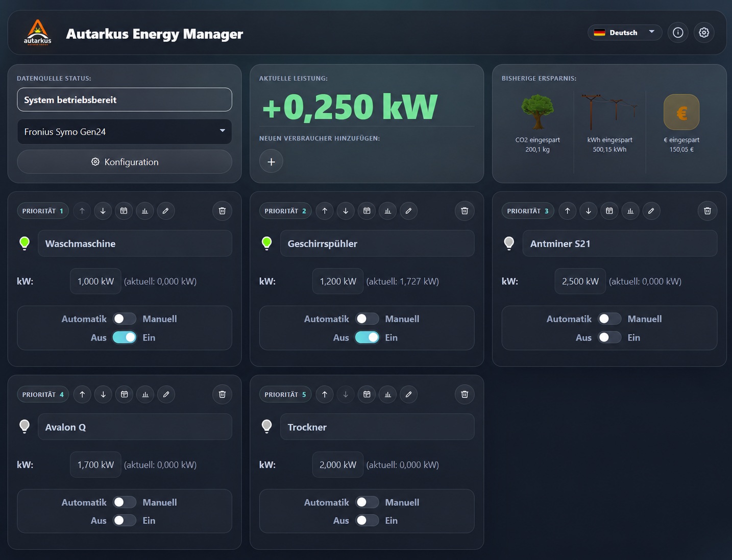Click the +0,250 kW power reading
732x560 pixels.
click(350, 107)
